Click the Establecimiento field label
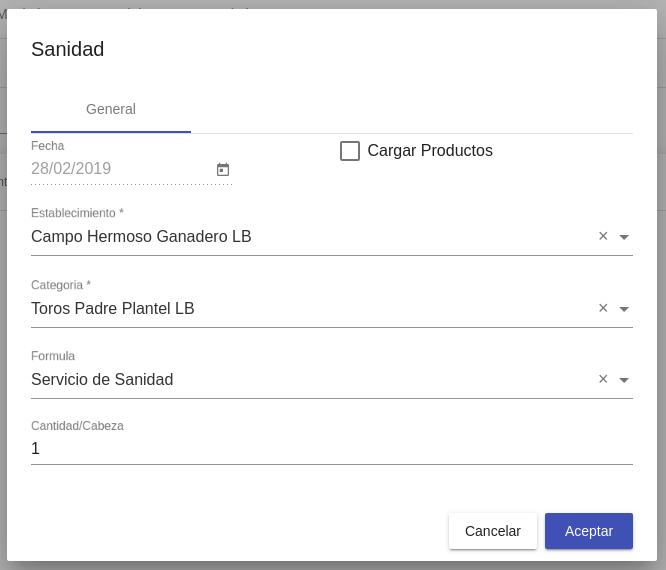The height and width of the screenshot is (570, 666). (x=77, y=213)
